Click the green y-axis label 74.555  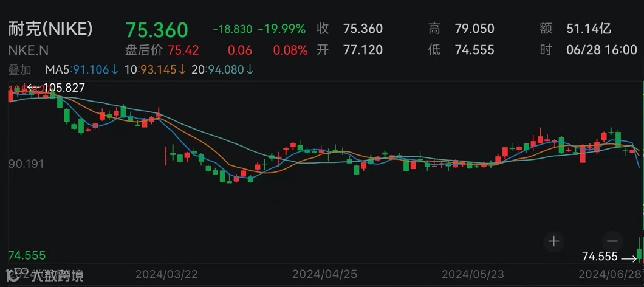tap(27, 255)
